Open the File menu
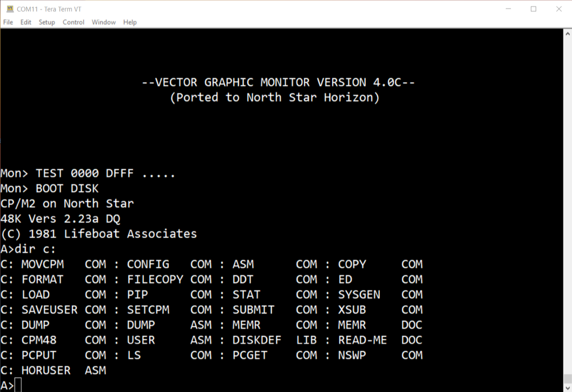 [8, 22]
